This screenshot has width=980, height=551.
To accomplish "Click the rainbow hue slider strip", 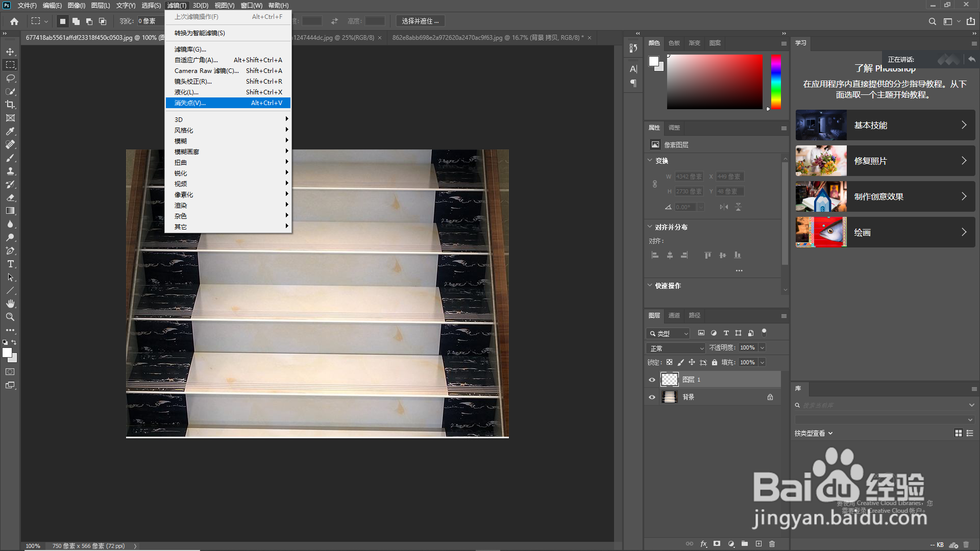I will (x=776, y=82).
